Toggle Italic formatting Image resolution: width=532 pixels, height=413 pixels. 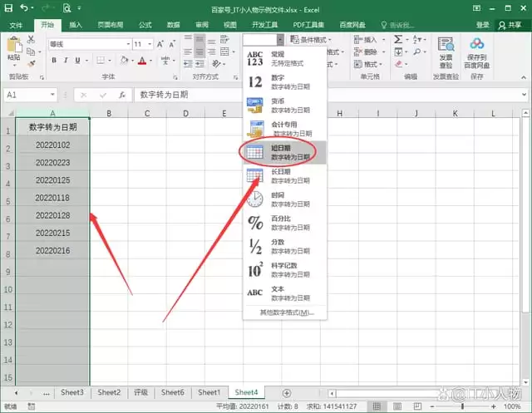66,61
